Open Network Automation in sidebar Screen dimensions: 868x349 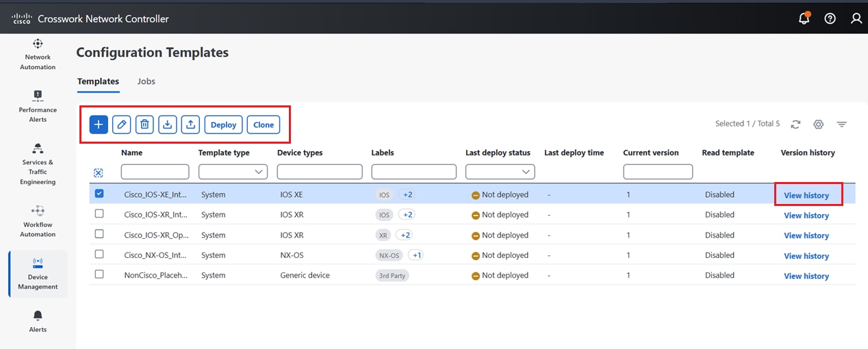38,54
